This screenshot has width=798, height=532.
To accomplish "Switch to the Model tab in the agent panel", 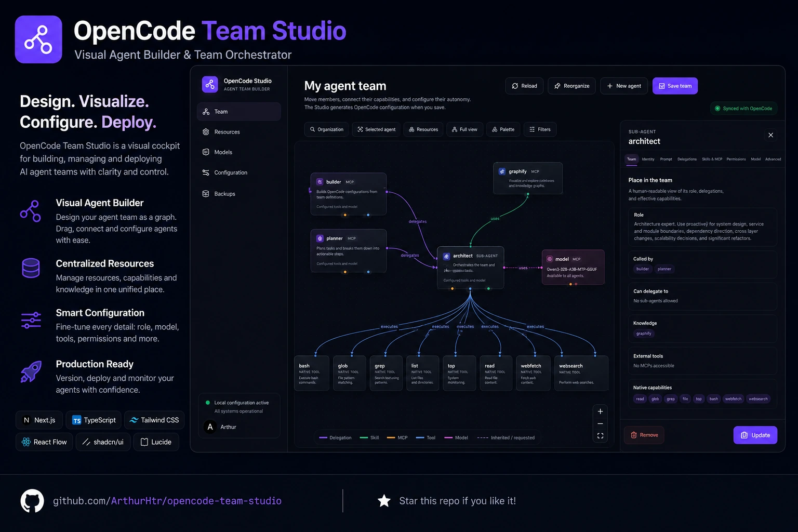I will click(755, 159).
